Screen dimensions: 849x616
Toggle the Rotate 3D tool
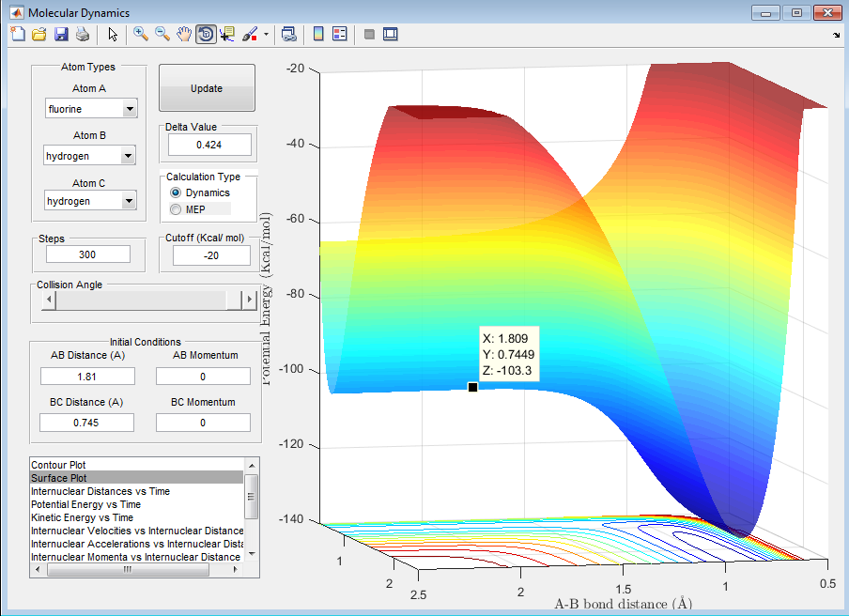[206, 35]
